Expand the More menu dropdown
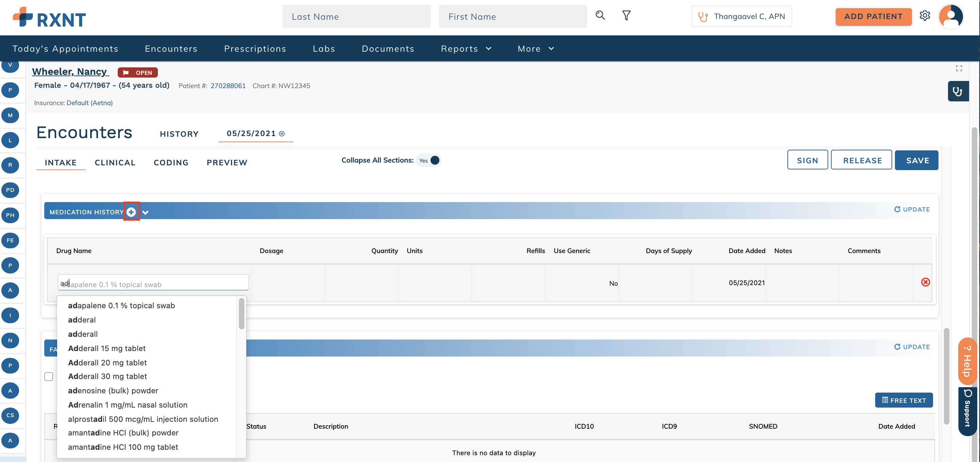The width and height of the screenshot is (980, 462). pos(536,49)
